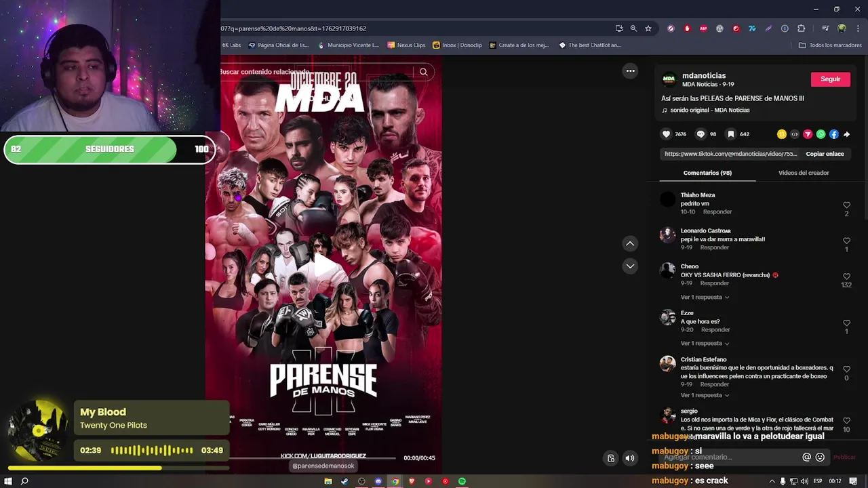The image size is (868, 488).
Task: Switch to the 'Comentarios (98)' tab
Action: click(x=707, y=173)
